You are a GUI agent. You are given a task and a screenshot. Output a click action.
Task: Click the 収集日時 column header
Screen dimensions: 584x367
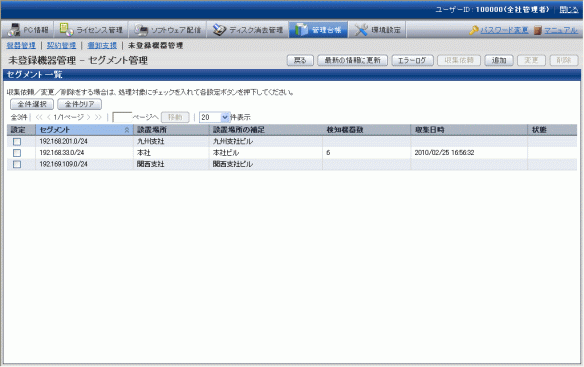tap(469, 130)
